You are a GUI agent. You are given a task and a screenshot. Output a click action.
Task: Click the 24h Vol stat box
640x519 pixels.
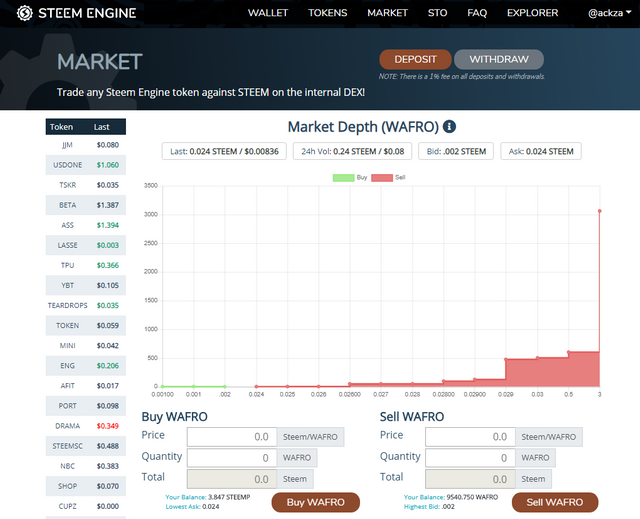[353, 151]
